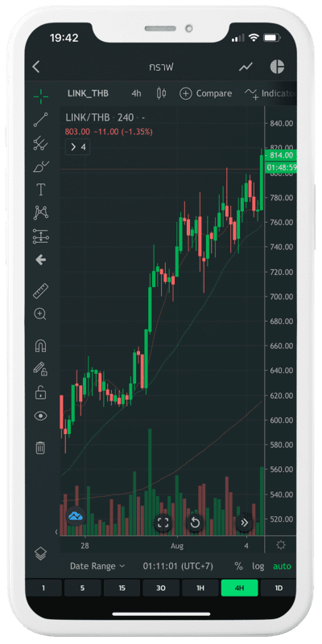Open the ruler measure tool
322x644 pixels.
pyautogui.click(x=40, y=291)
